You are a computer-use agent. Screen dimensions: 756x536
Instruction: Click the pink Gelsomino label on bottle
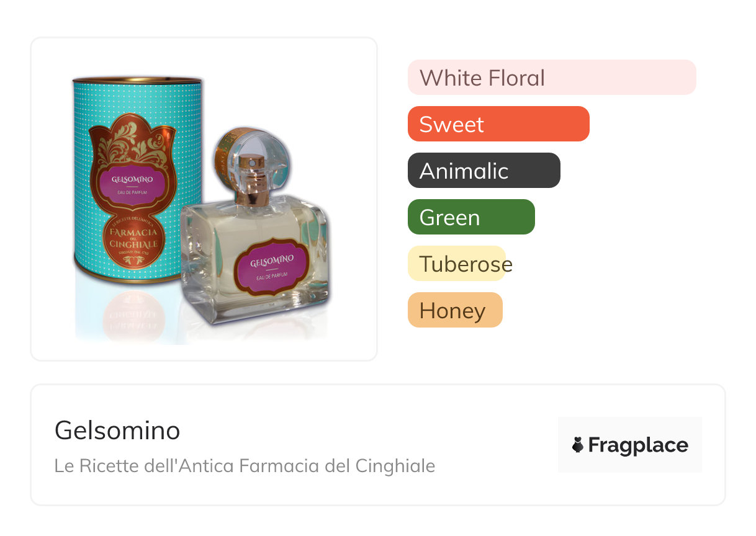271,268
